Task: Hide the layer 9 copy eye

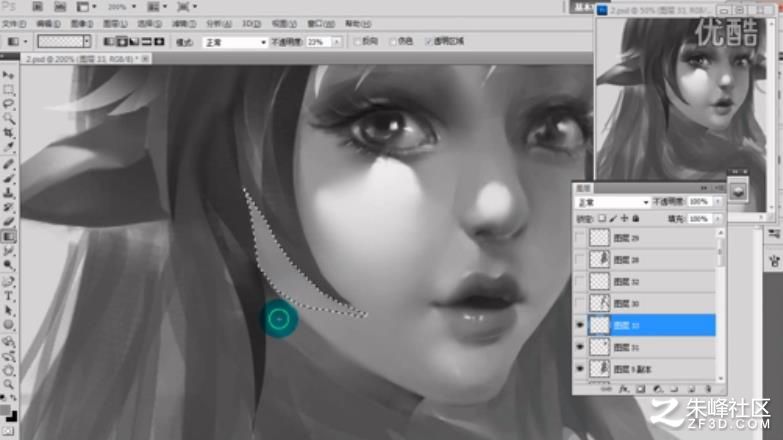Action: (580, 369)
